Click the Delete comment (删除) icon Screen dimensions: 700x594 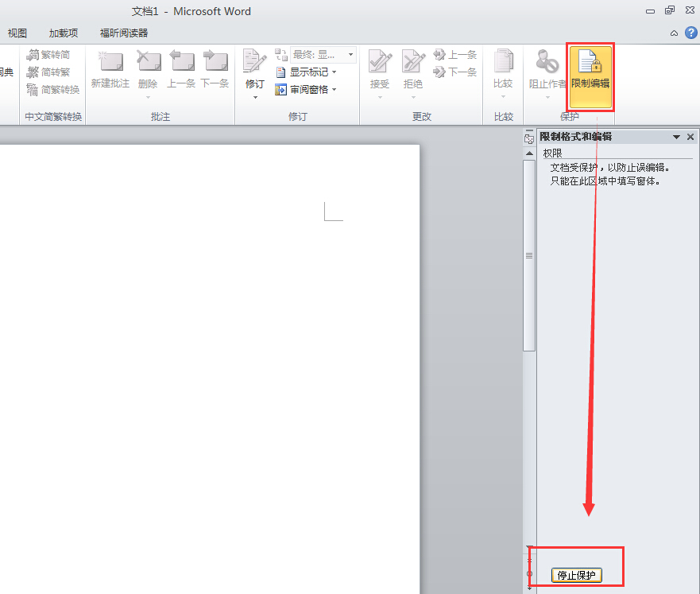[149, 62]
